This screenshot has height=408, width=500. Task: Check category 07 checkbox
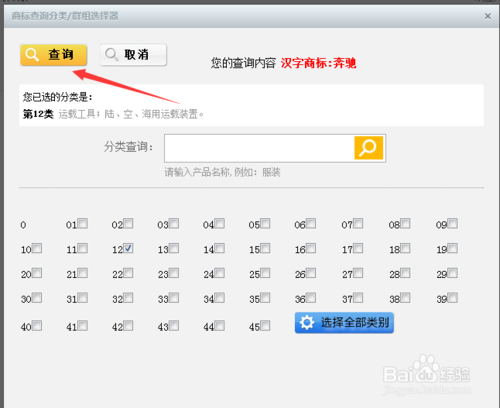coord(358,223)
